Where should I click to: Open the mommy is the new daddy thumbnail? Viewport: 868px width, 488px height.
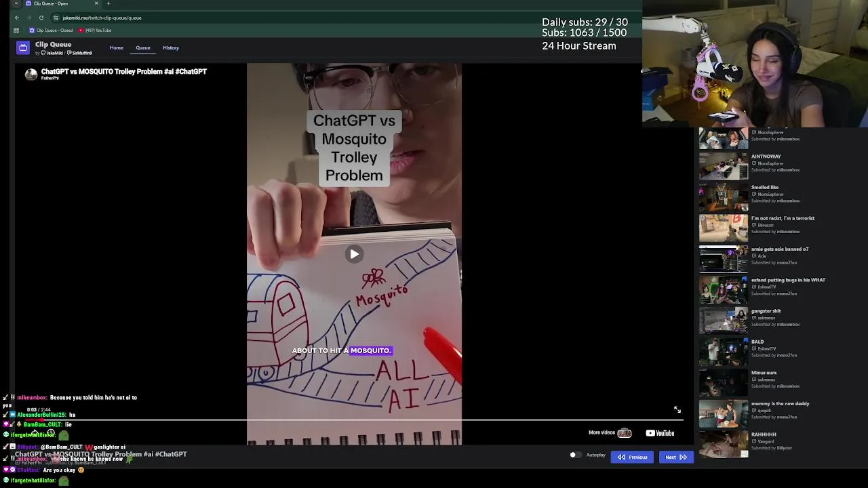coord(724,413)
